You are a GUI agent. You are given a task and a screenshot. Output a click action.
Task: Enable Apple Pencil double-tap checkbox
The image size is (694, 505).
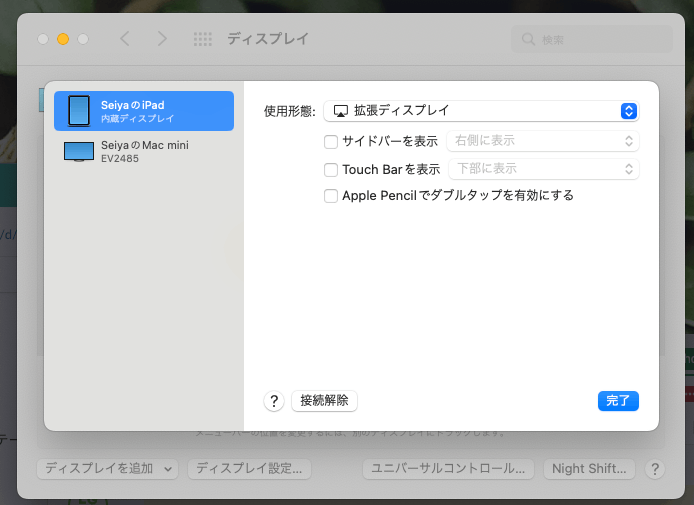click(x=331, y=196)
